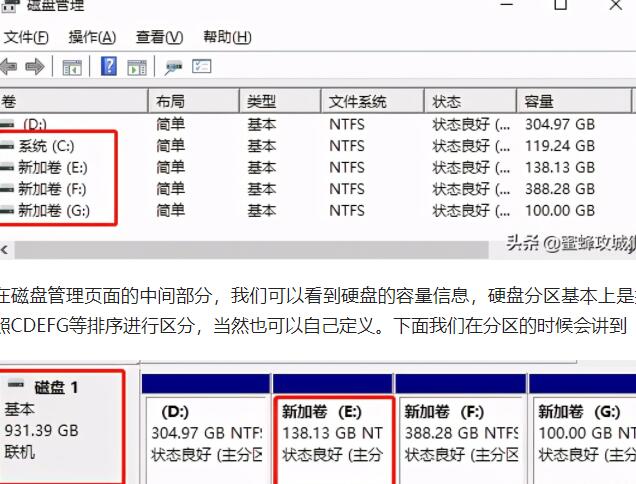Click the show/hide action pane icon
Screen dimensions: 636x484
click(137, 67)
